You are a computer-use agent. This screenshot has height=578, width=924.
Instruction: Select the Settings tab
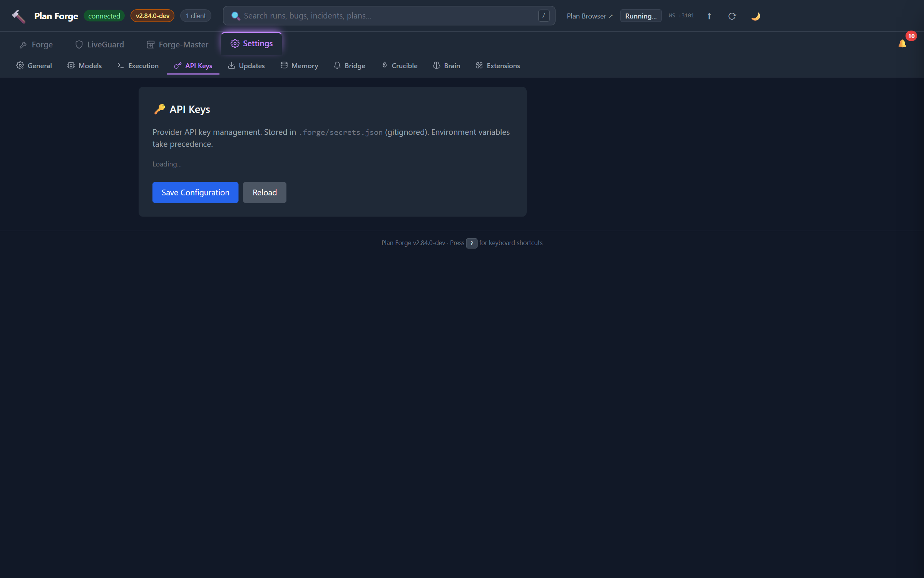click(x=251, y=44)
